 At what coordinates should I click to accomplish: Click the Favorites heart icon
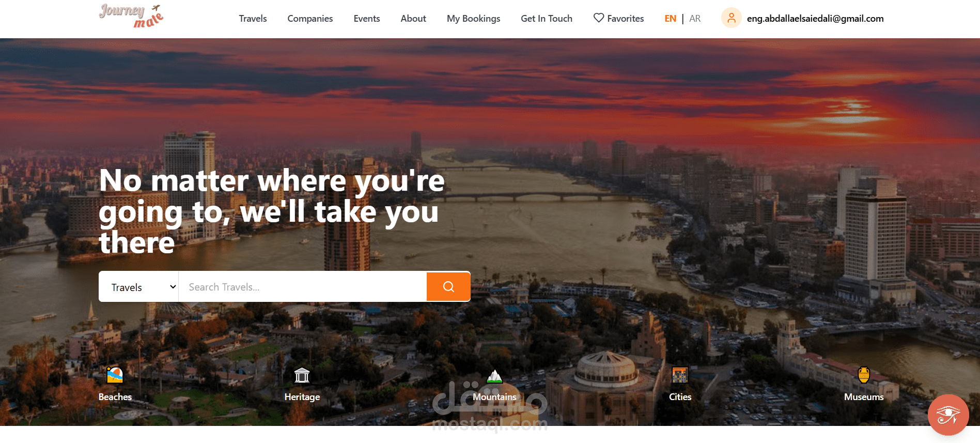(599, 18)
